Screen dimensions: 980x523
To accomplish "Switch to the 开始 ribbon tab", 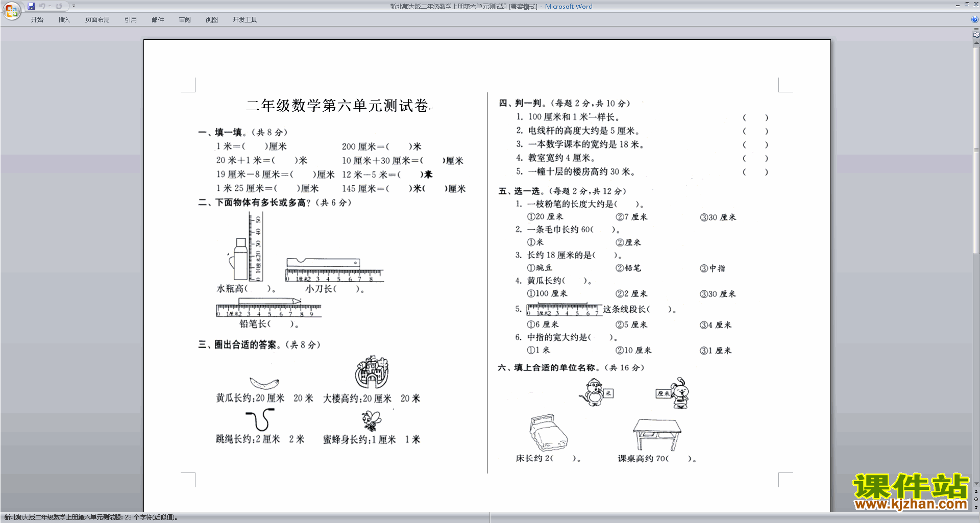I will tap(37, 19).
